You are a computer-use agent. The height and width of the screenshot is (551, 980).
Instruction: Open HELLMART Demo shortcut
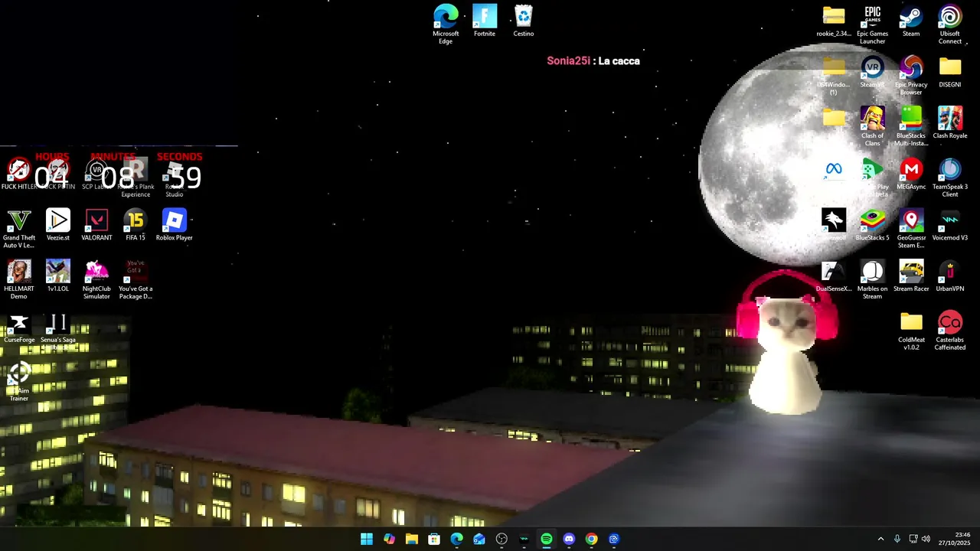coord(19,280)
